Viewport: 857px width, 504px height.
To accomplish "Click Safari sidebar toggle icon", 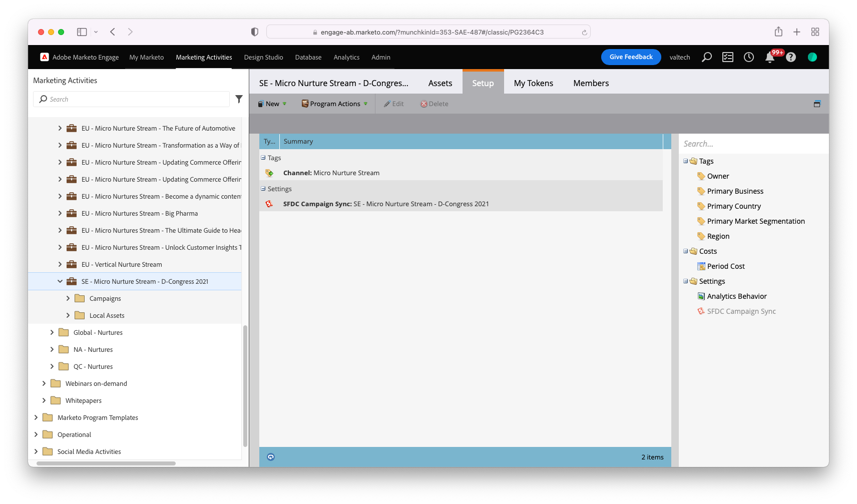I will point(82,32).
